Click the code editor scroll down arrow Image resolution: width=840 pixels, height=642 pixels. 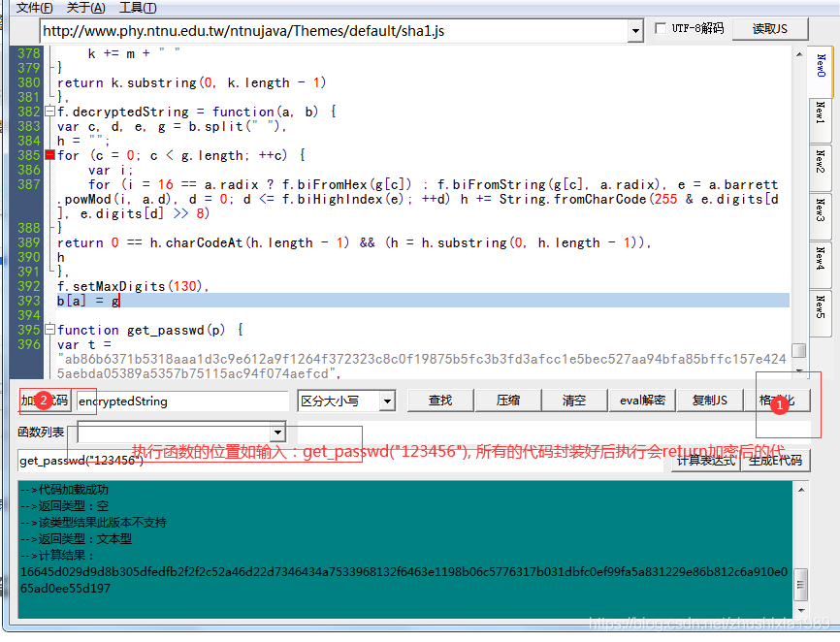click(x=798, y=370)
